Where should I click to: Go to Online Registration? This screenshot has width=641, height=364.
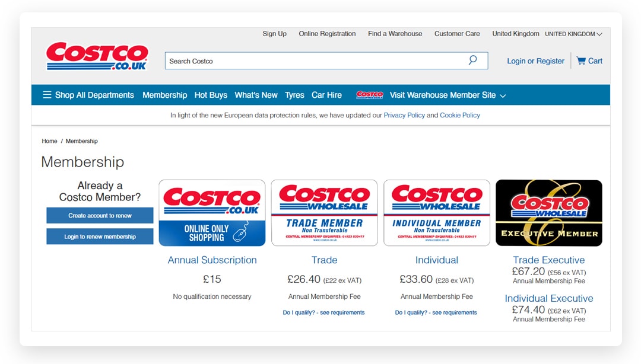[327, 34]
